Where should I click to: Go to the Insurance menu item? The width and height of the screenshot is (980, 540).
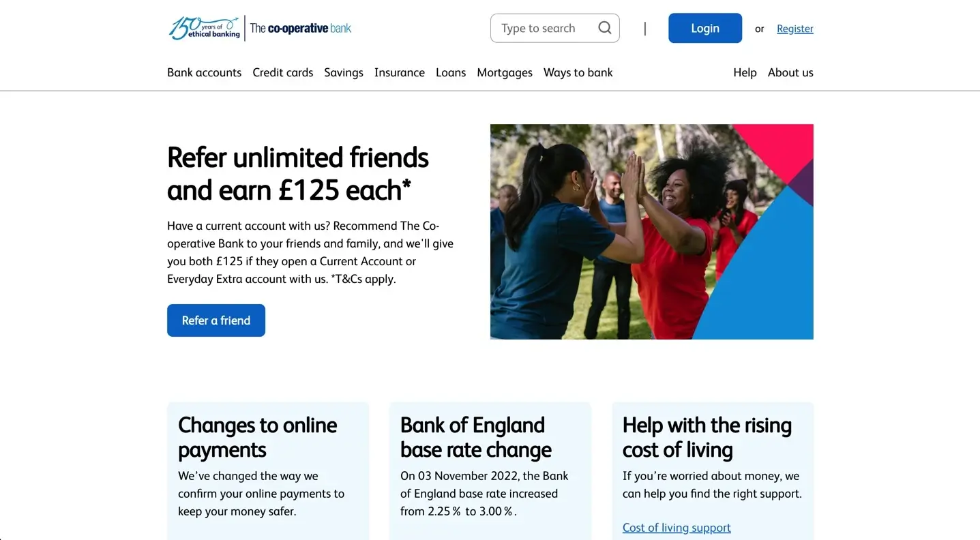click(399, 72)
